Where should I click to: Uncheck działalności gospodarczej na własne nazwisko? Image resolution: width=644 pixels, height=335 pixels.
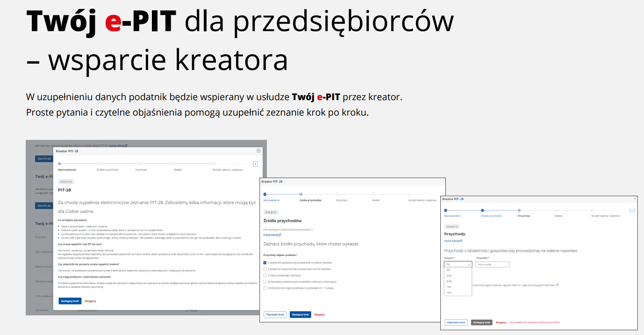265,262
